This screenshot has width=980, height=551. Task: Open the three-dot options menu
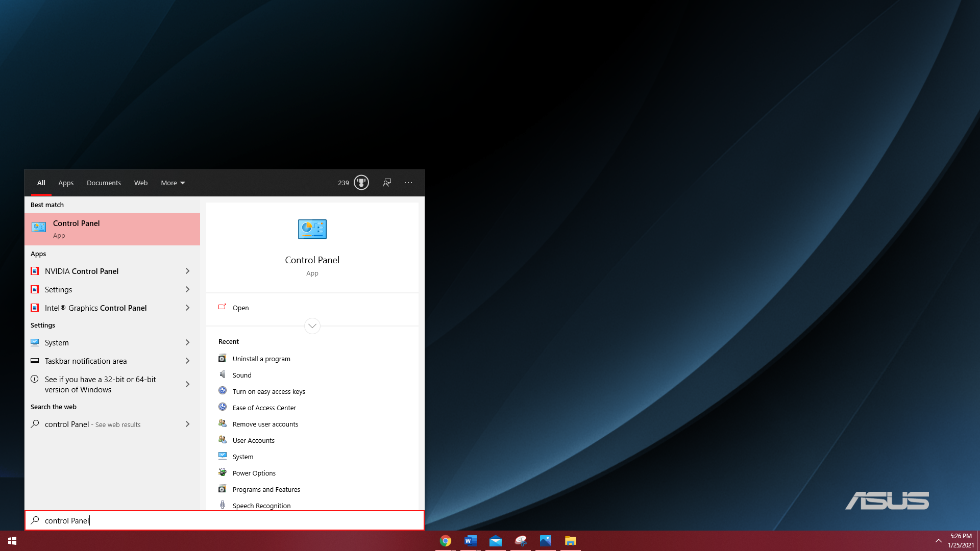pyautogui.click(x=408, y=183)
